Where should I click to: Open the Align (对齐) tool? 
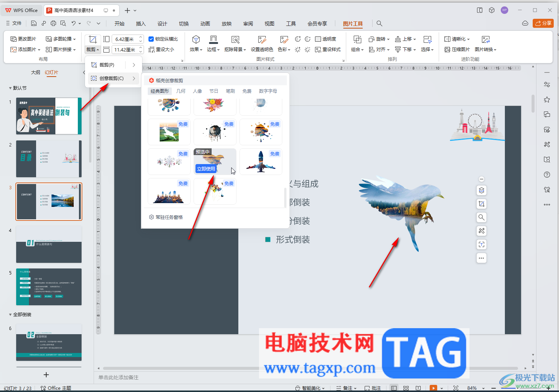(379, 50)
